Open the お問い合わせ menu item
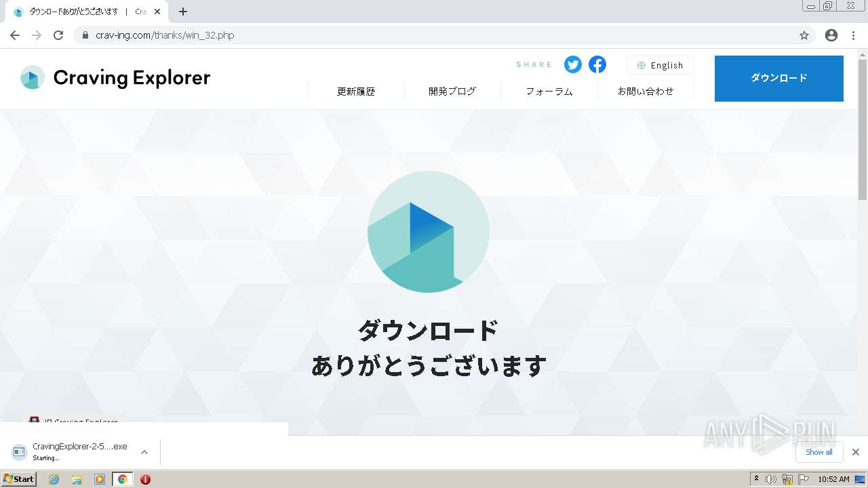Image resolution: width=868 pixels, height=488 pixels. click(x=646, y=91)
